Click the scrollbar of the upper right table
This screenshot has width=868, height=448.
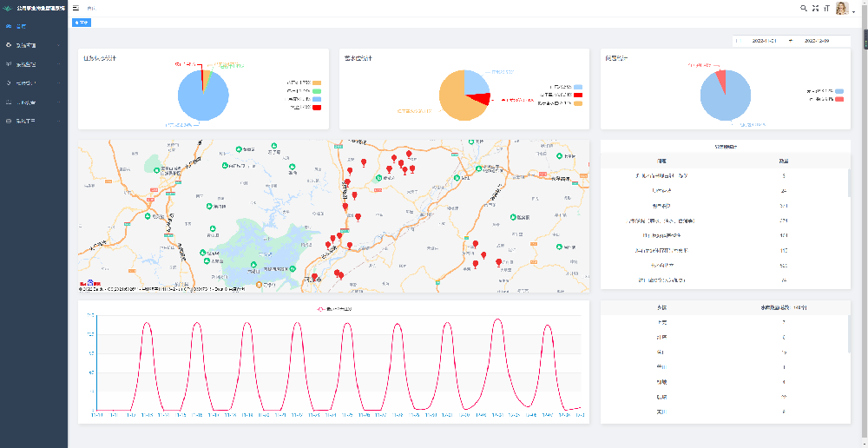[850, 182]
